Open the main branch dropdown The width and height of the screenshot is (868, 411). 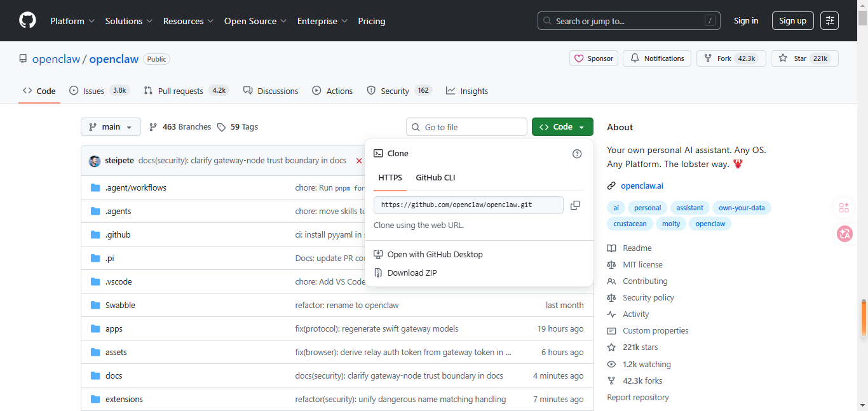tap(111, 127)
